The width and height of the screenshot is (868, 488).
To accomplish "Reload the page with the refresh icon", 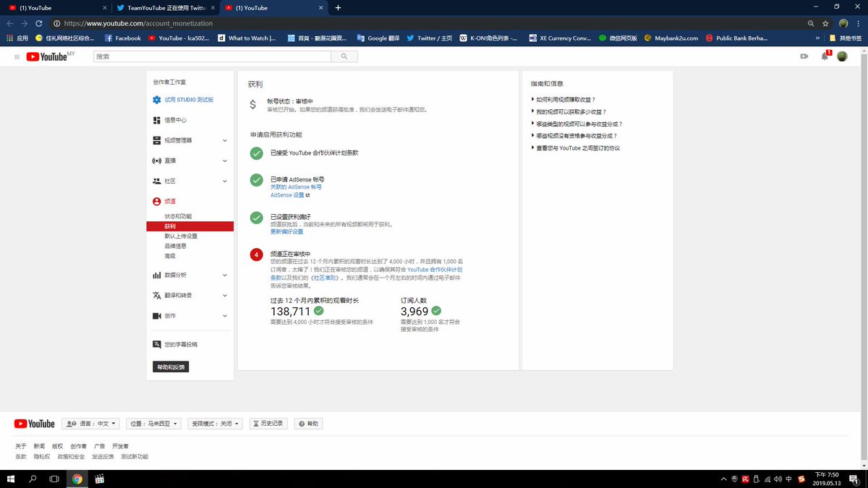I will point(39,23).
